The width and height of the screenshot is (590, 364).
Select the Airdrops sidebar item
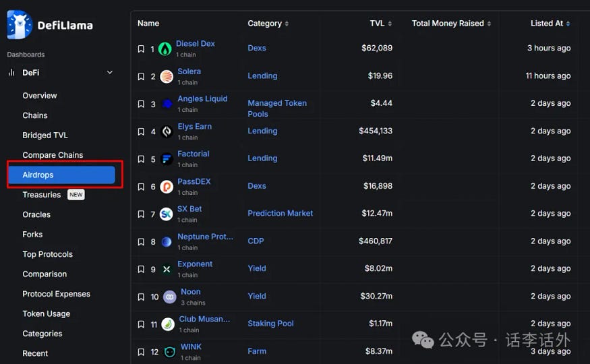pos(62,175)
